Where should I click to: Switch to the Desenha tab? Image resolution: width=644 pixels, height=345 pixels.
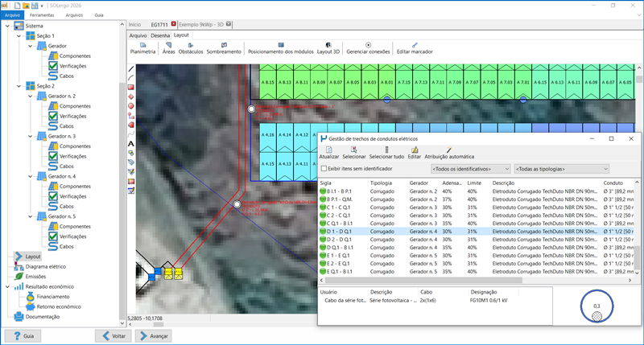(x=160, y=35)
